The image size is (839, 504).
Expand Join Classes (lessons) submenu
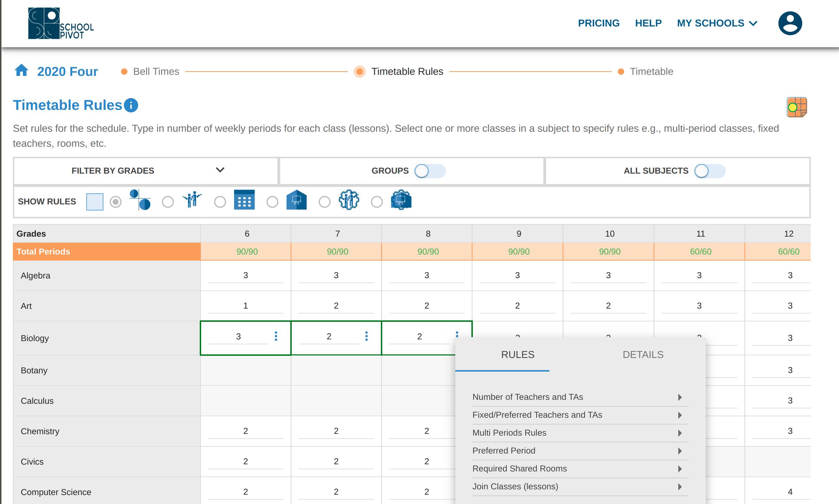click(x=580, y=486)
